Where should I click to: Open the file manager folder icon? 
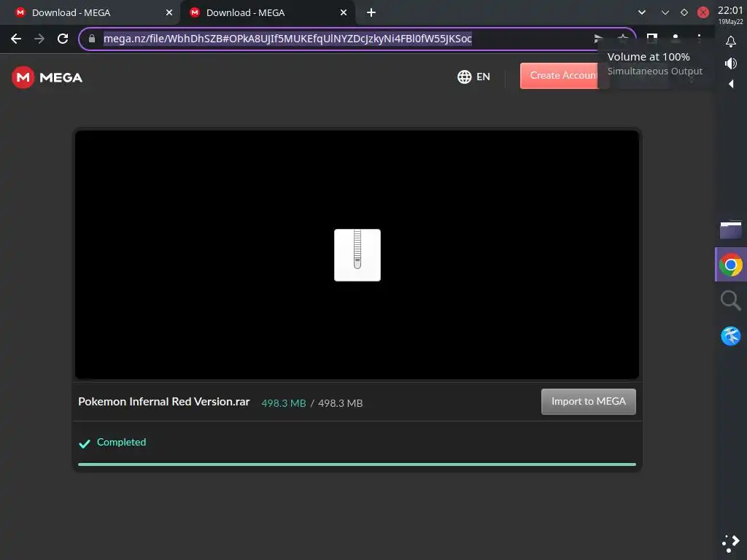tap(731, 230)
